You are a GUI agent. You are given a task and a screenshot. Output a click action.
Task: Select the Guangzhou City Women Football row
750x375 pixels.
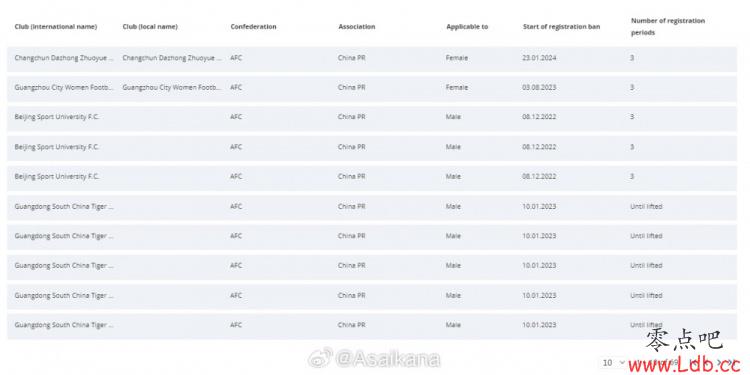[372, 88]
